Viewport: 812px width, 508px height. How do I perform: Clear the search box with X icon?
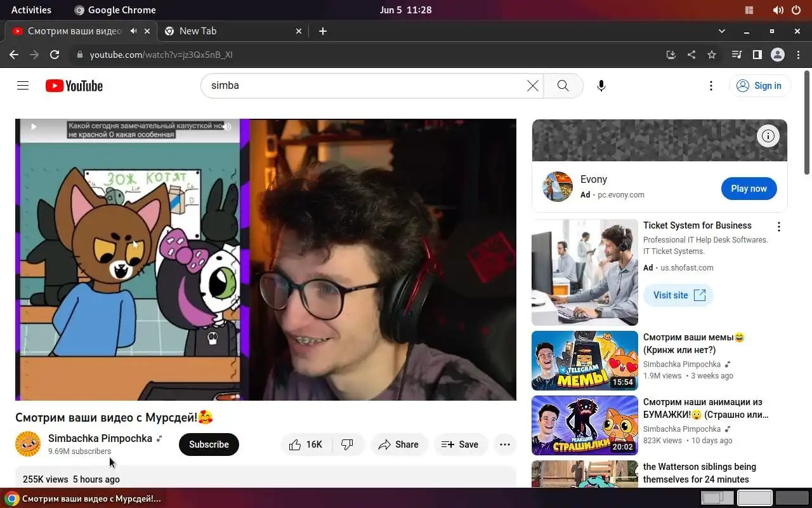[x=533, y=86]
